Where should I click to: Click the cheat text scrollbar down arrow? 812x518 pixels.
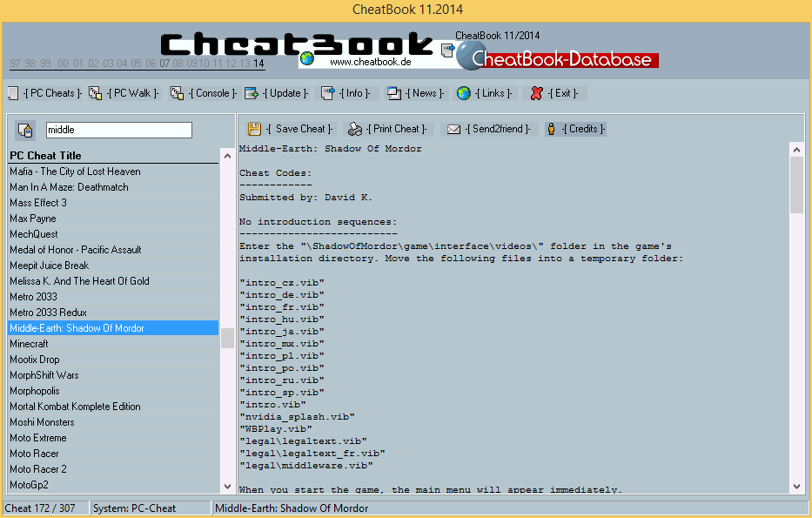coord(797,487)
